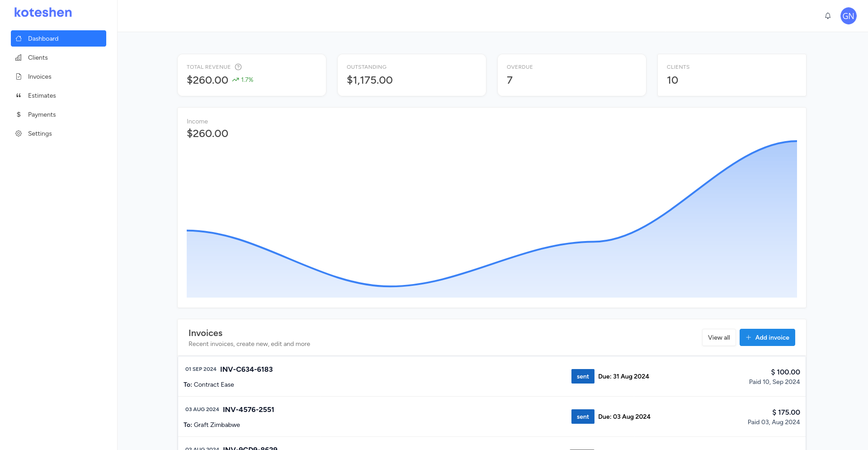The width and height of the screenshot is (868, 450).
Task: Open the Invoices menu item
Action: pyautogui.click(x=40, y=76)
